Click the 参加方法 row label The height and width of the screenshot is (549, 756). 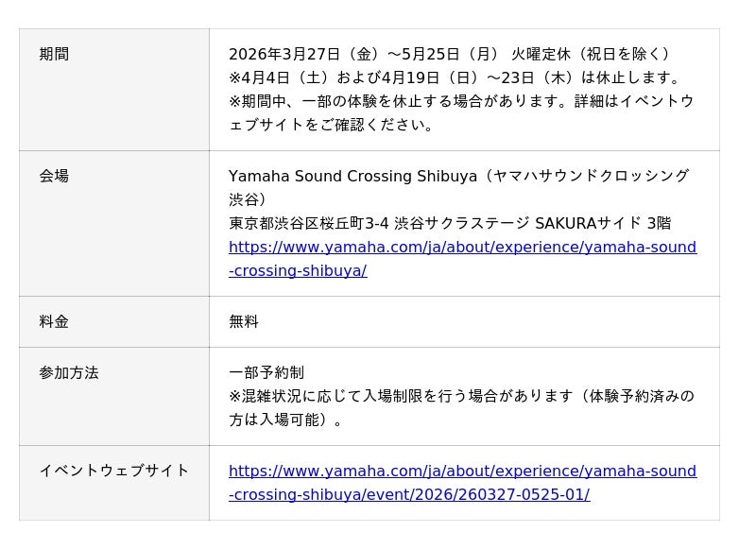pos(69,372)
